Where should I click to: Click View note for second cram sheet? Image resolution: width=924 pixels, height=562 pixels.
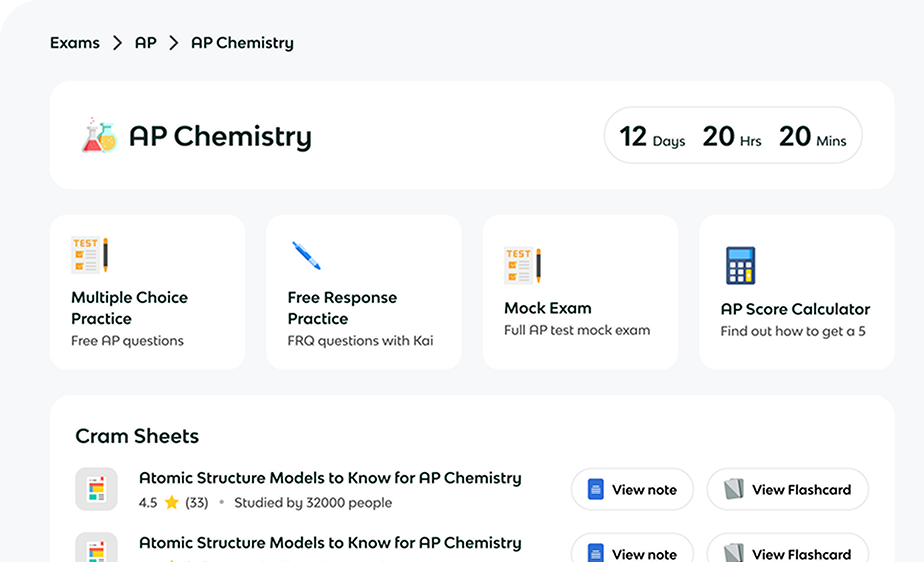coord(632,548)
